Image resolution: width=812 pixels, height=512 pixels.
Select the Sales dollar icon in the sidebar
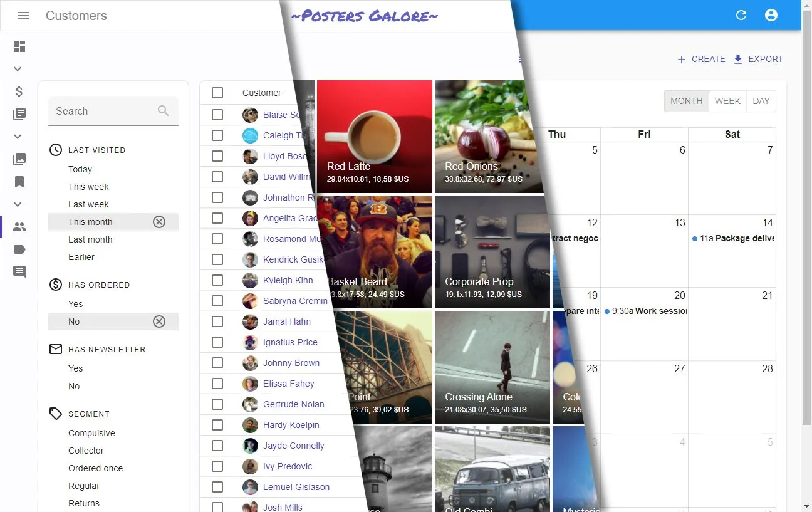pos(19,91)
